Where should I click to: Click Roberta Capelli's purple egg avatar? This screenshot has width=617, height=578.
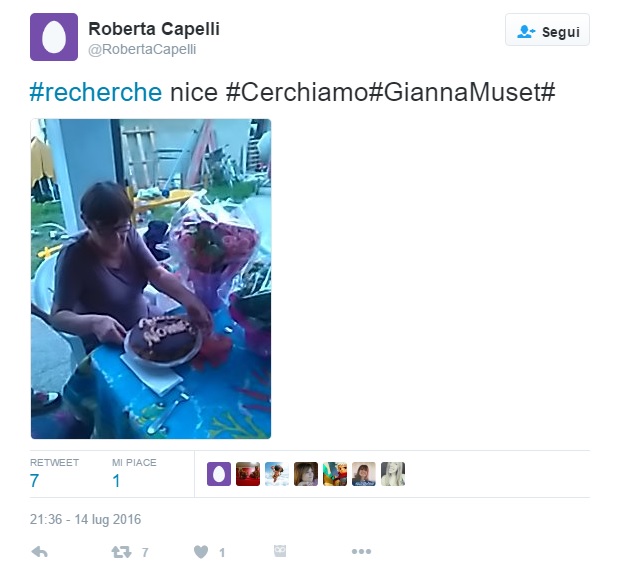click(x=54, y=37)
